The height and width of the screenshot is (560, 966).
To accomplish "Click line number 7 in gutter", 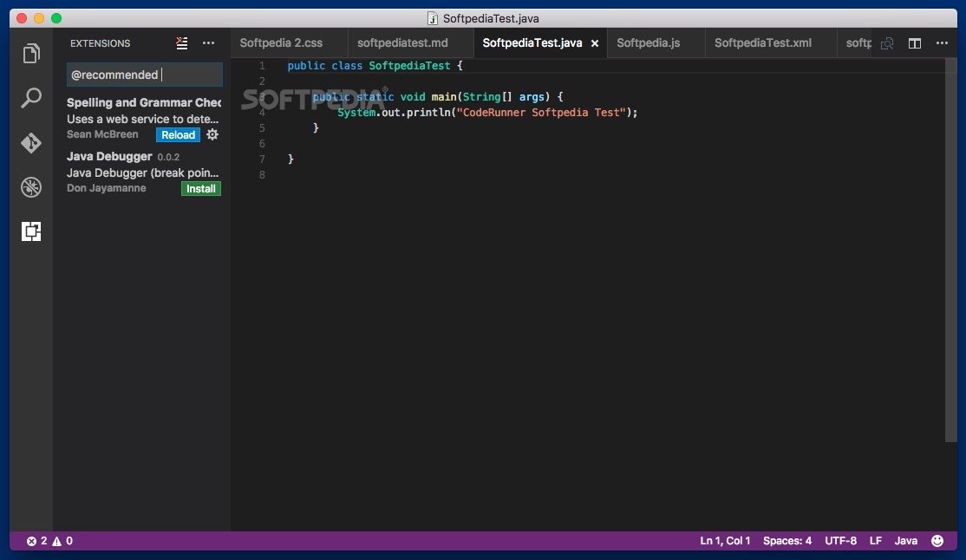I will pyautogui.click(x=262, y=159).
